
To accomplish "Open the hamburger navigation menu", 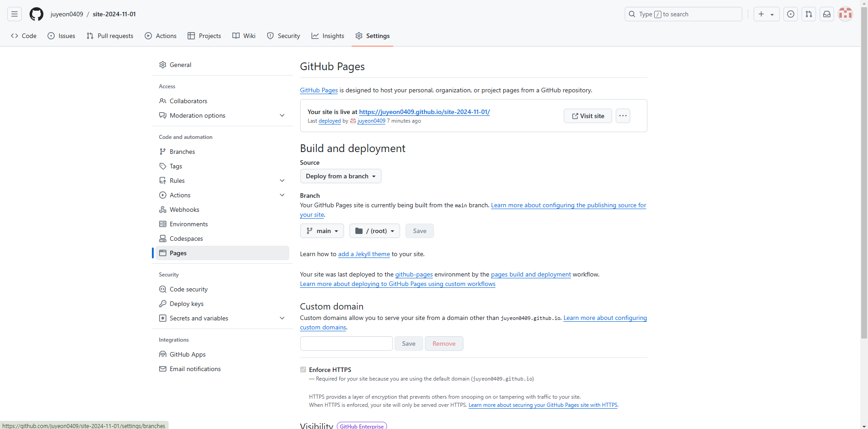I will tap(14, 14).
